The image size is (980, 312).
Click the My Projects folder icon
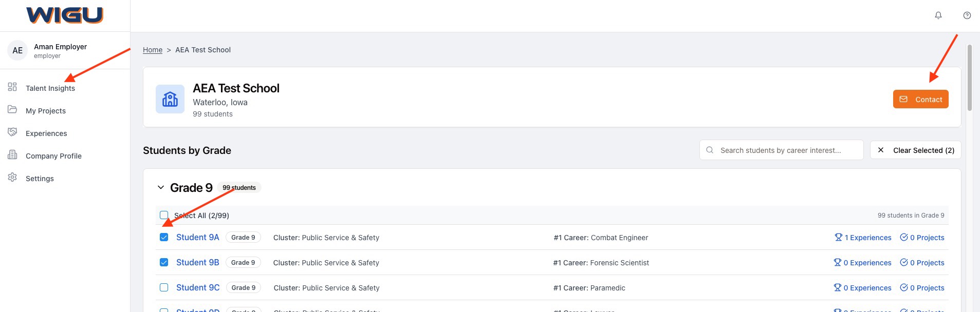click(x=12, y=110)
